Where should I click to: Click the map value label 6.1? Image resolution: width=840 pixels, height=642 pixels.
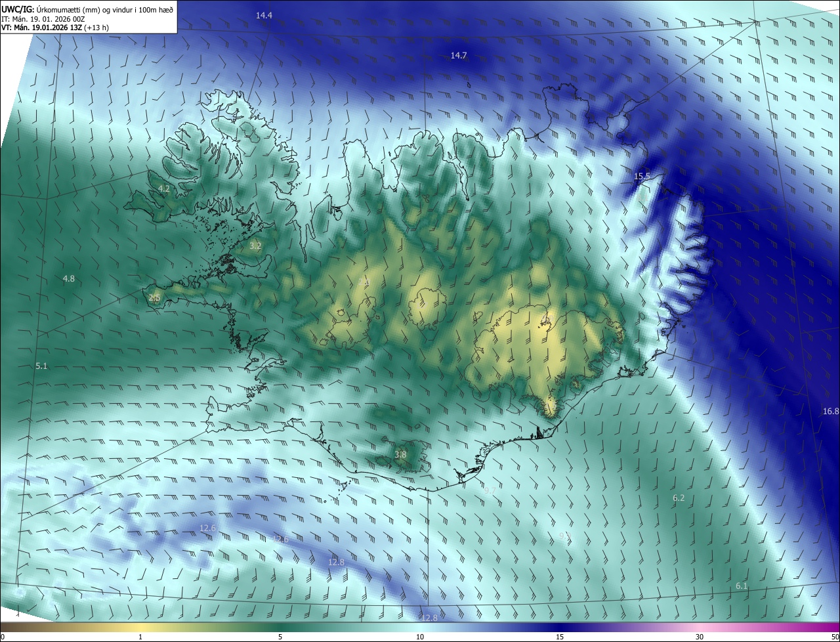(742, 586)
